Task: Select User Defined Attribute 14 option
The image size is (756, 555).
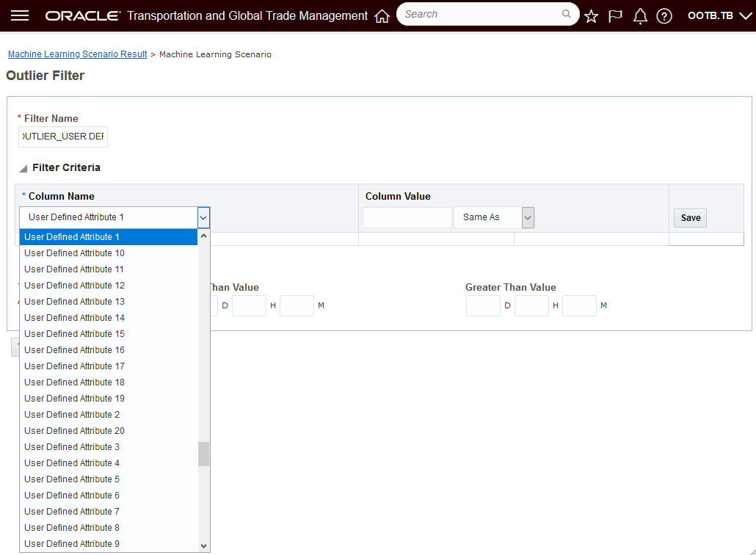Action: click(109, 318)
